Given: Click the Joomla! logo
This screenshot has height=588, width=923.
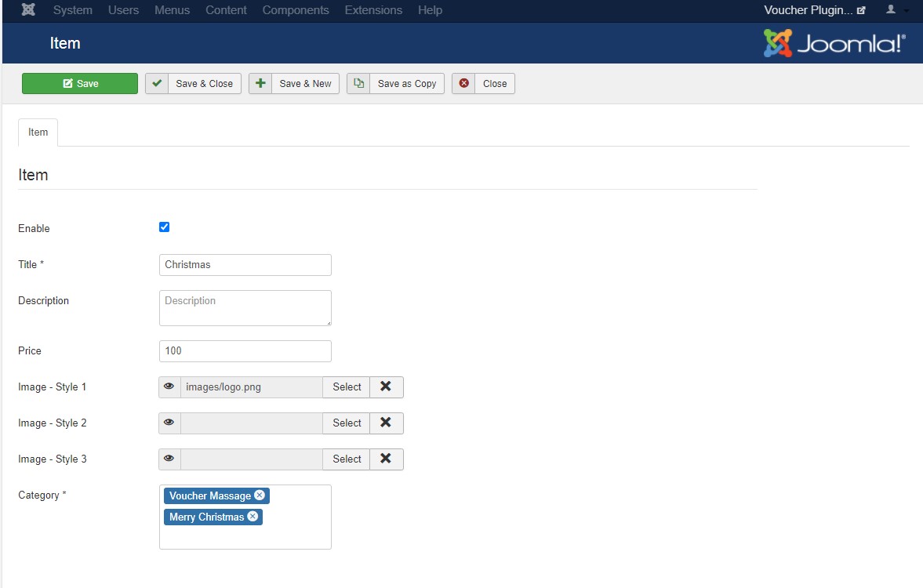Looking at the screenshot, I should point(834,43).
